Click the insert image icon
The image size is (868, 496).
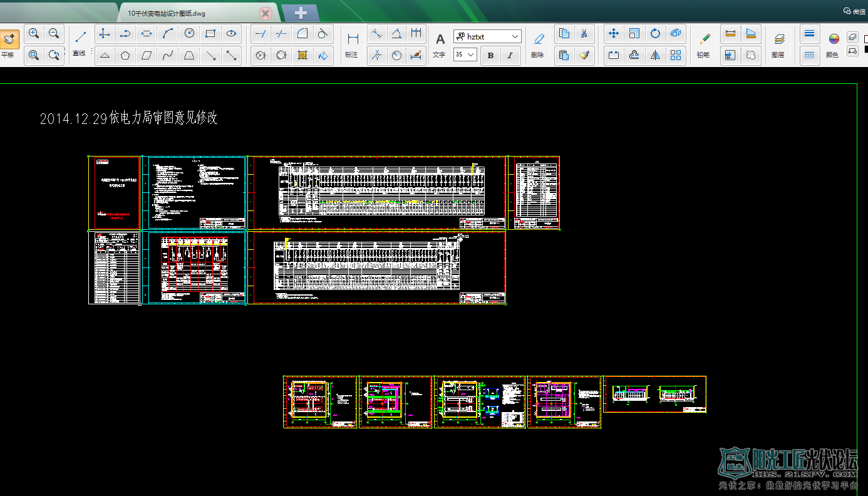(730, 55)
